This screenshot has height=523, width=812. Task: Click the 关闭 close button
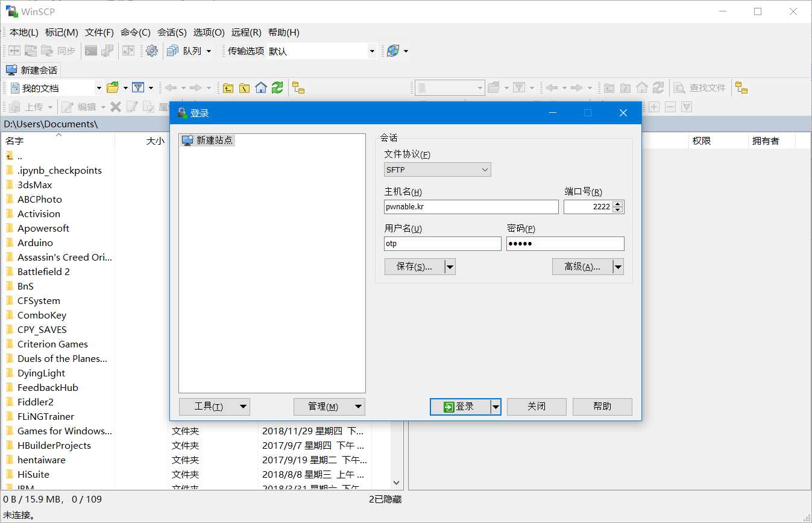tap(537, 407)
